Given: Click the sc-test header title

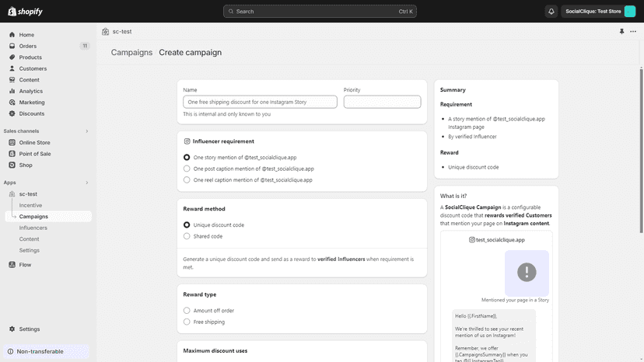Looking at the screenshot, I should 122,32.
